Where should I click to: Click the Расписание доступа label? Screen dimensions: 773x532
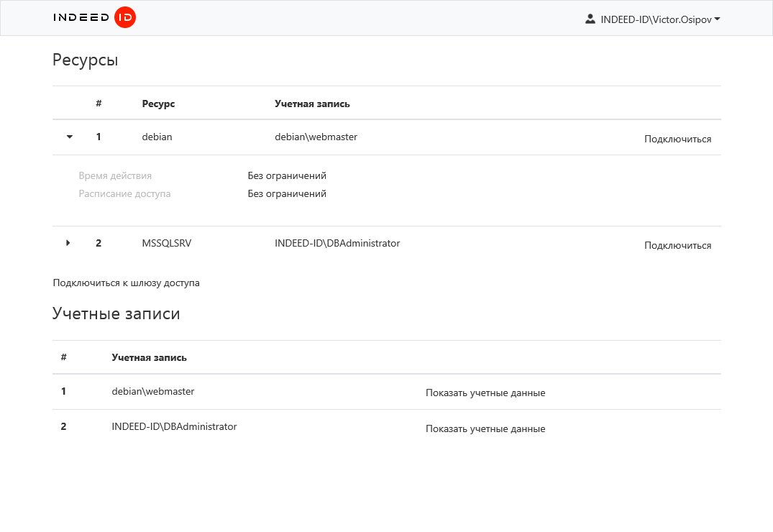pyautogui.click(x=124, y=193)
